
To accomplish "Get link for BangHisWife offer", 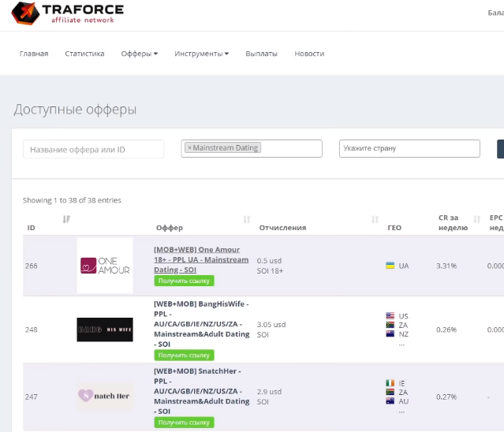I will coord(184,356).
